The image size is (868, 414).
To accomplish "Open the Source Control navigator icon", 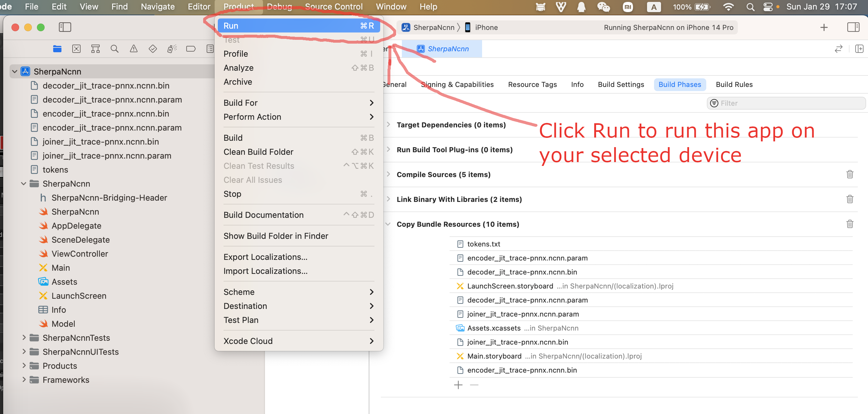I will pyautogui.click(x=76, y=49).
